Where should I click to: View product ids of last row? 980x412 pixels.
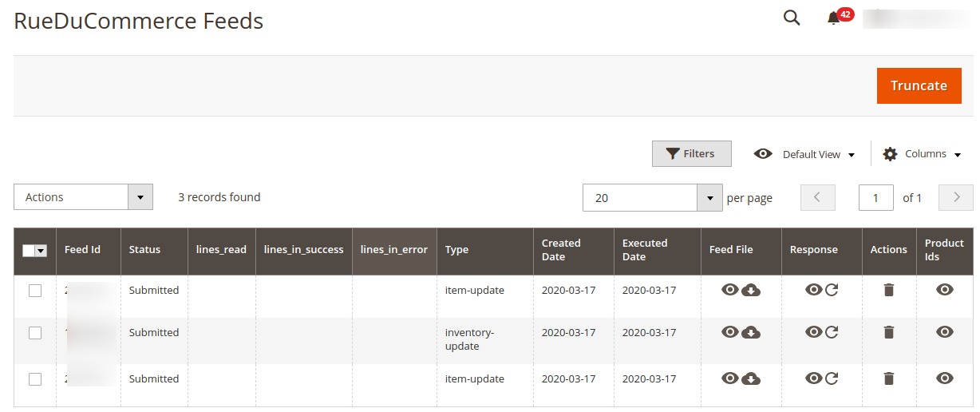tap(945, 378)
